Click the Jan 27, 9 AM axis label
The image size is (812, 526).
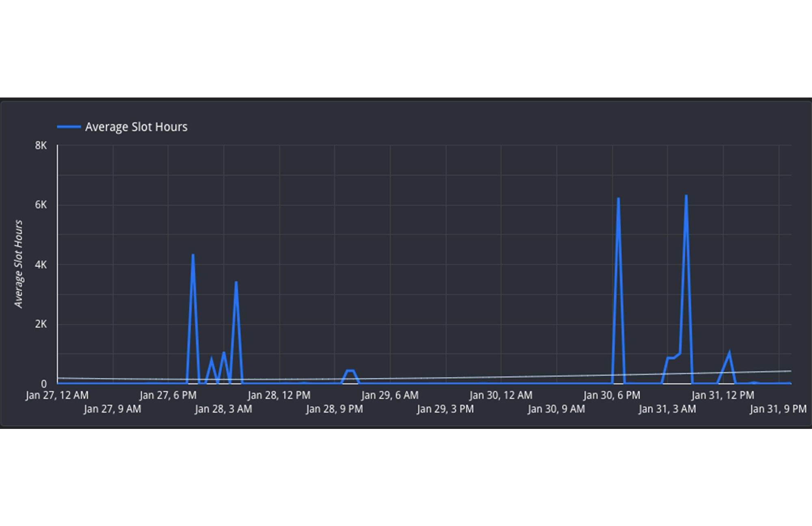[112, 409]
